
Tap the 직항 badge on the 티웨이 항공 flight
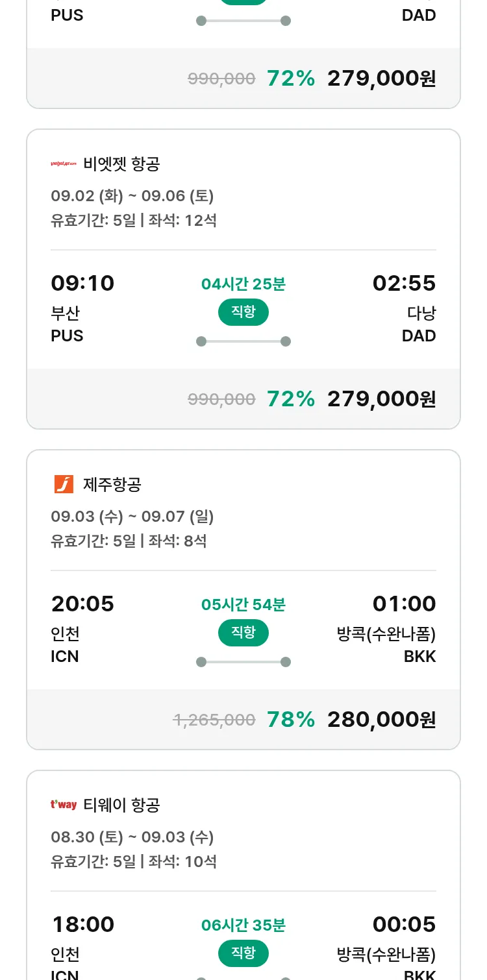tap(243, 953)
